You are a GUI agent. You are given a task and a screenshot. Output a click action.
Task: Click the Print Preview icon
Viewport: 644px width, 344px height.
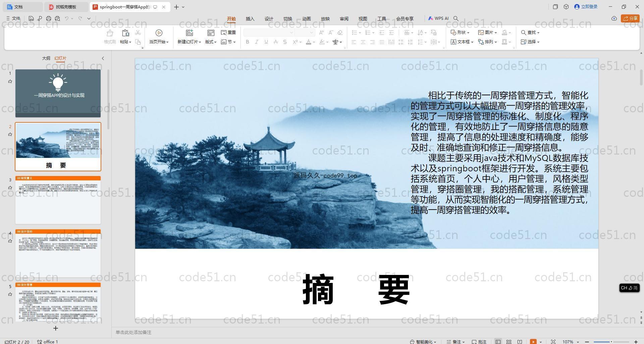click(57, 18)
